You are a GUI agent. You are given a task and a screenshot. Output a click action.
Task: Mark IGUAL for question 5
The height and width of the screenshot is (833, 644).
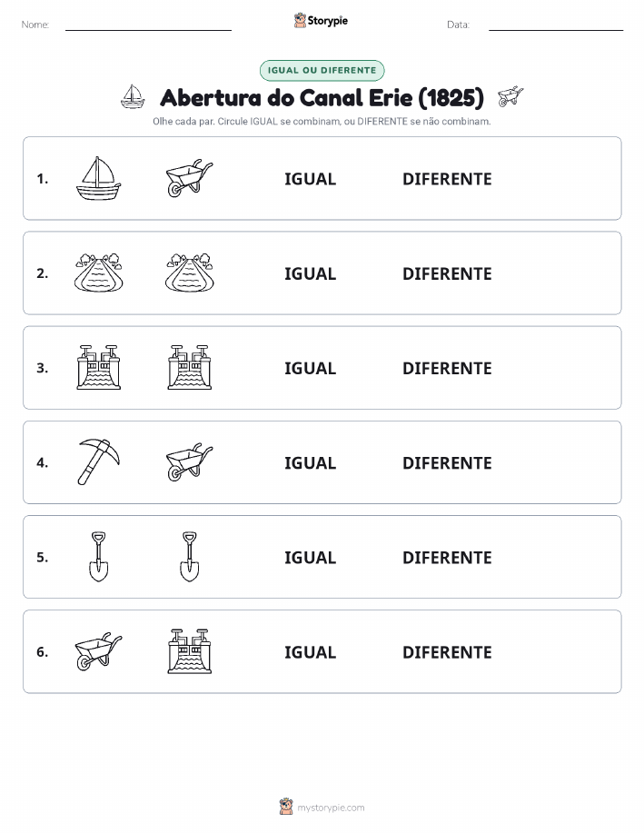pyautogui.click(x=311, y=557)
